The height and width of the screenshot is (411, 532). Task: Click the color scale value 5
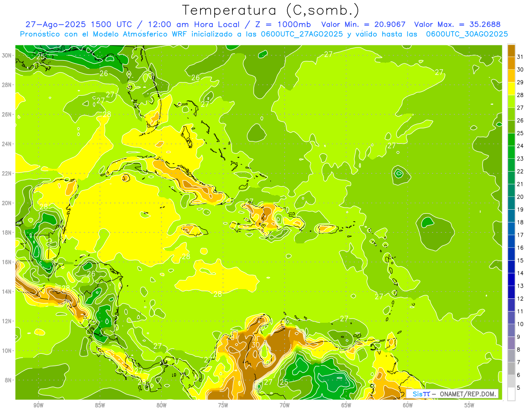click(x=519, y=388)
